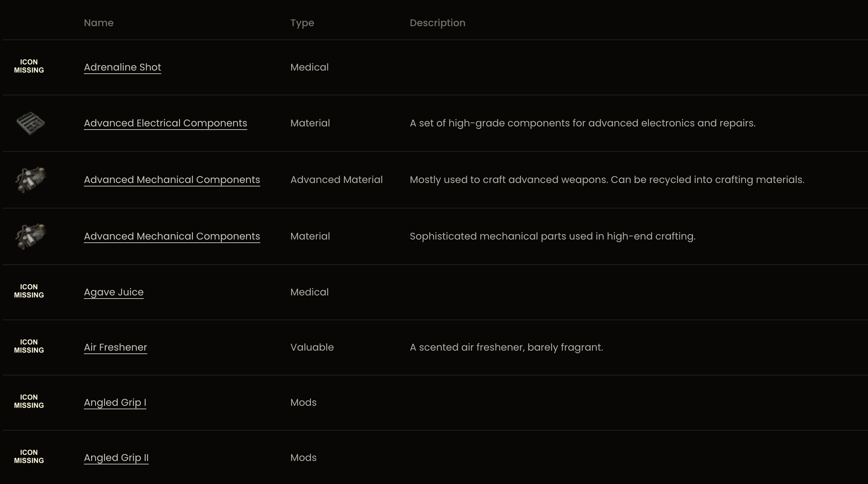The width and height of the screenshot is (868, 484).
Task: Go to the Angled Grip I link
Action: [115, 402]
